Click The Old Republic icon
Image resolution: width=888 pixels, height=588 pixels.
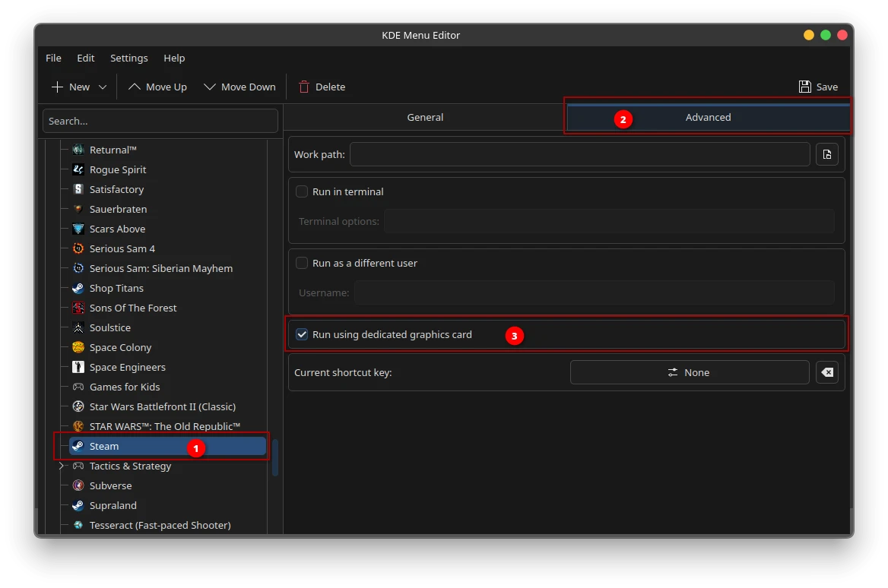point(78,427)
